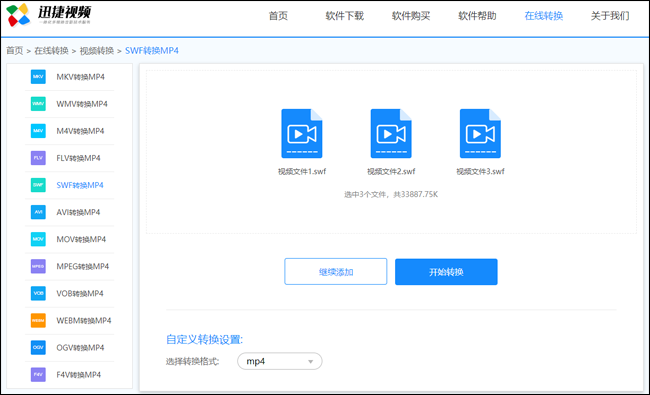Select the 视频文件1.swf file icon
The height and width of the screenshot is (395, 650).
click(302, 133)
